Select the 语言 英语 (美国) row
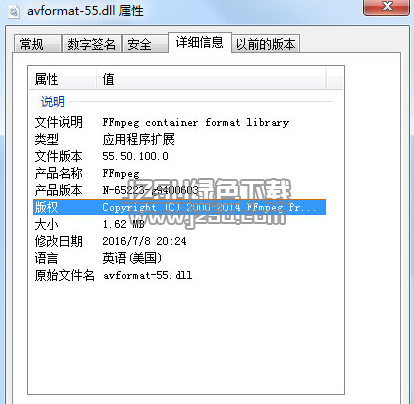This screenshot has height=404, width=414. [x=179, y=258]
